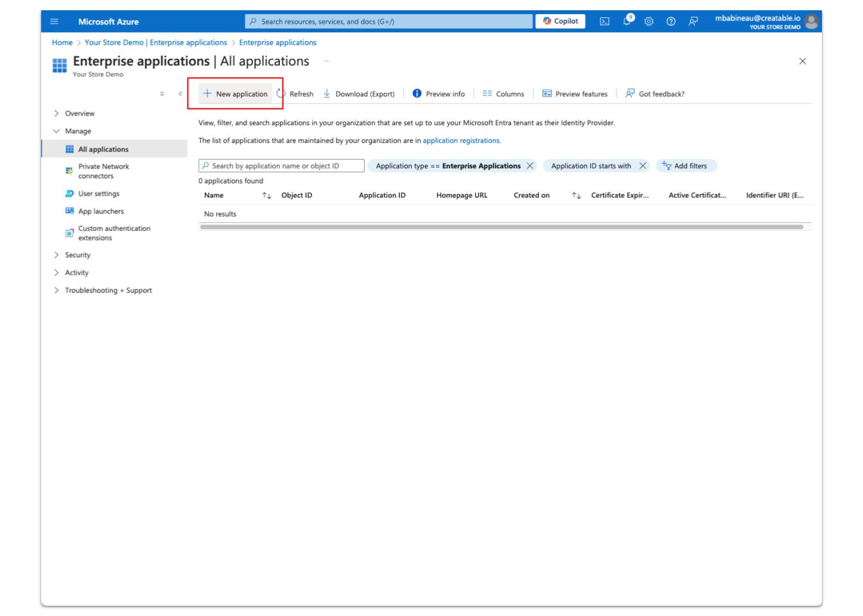Open Preview features
Image resolution: width=863 pixels, height=616 pixels.
pos(575,94)
